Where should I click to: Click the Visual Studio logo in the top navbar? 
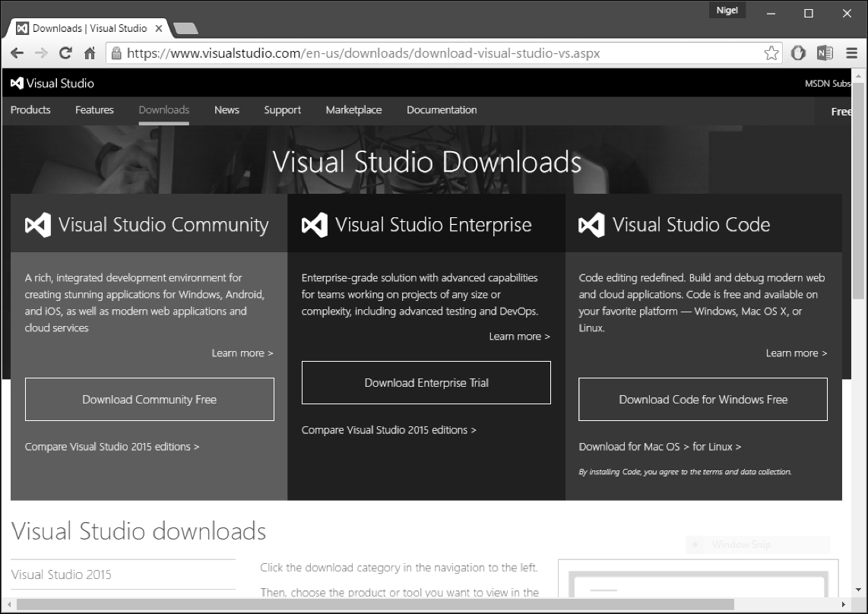17,83
